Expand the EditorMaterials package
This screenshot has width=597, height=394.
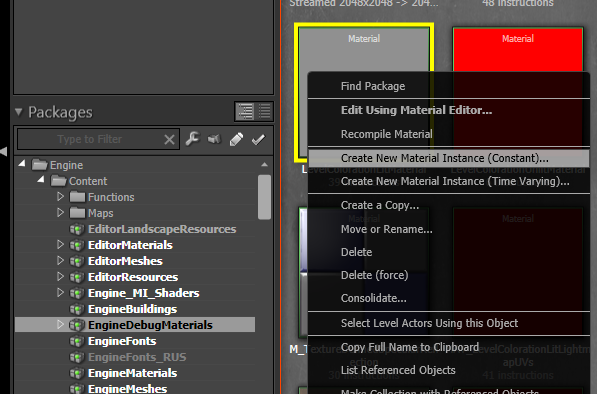click(60, 244)
